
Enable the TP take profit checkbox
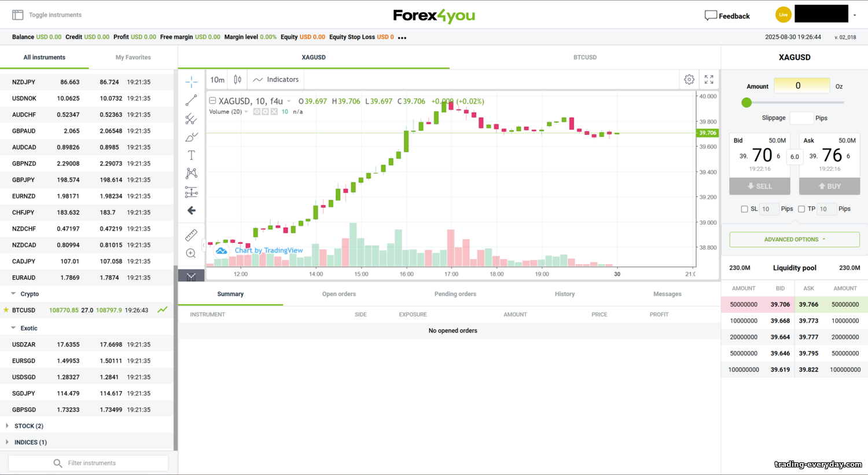pyautogui.click(x=801, y=209)
